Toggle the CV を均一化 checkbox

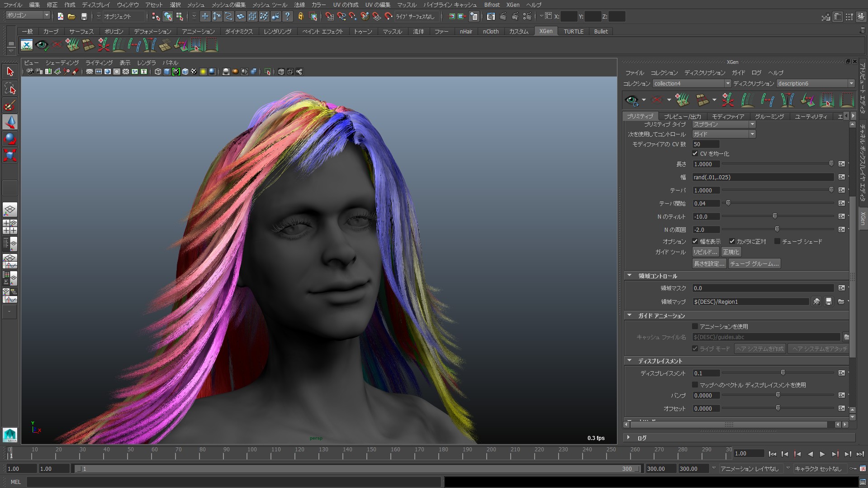(x=695, y=153)
